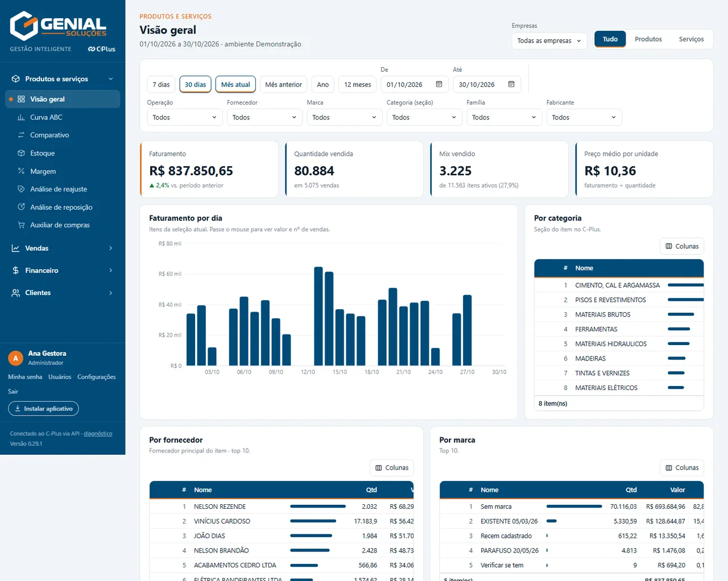Open the Fornecedor filter dropdown
The height and width of the screenshot is (581, 728).
tap(264, 117)
